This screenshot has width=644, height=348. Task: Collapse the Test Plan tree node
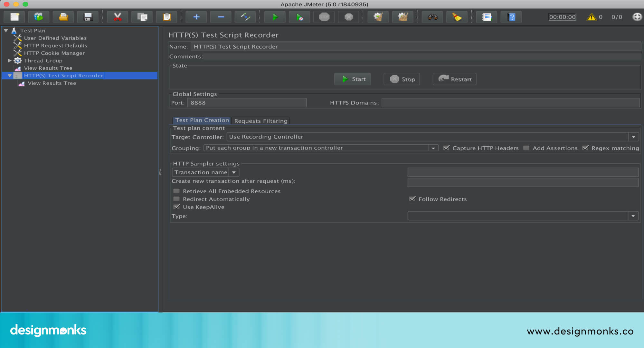click(6, 30)
